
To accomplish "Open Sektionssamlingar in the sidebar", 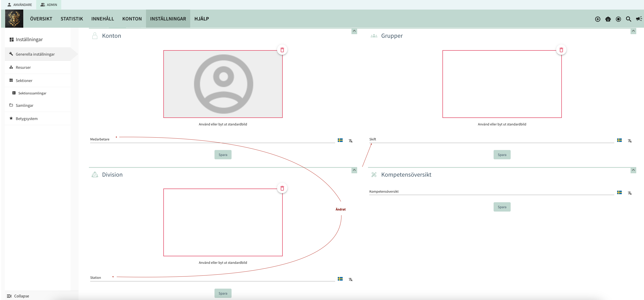I will coord(32,93).
